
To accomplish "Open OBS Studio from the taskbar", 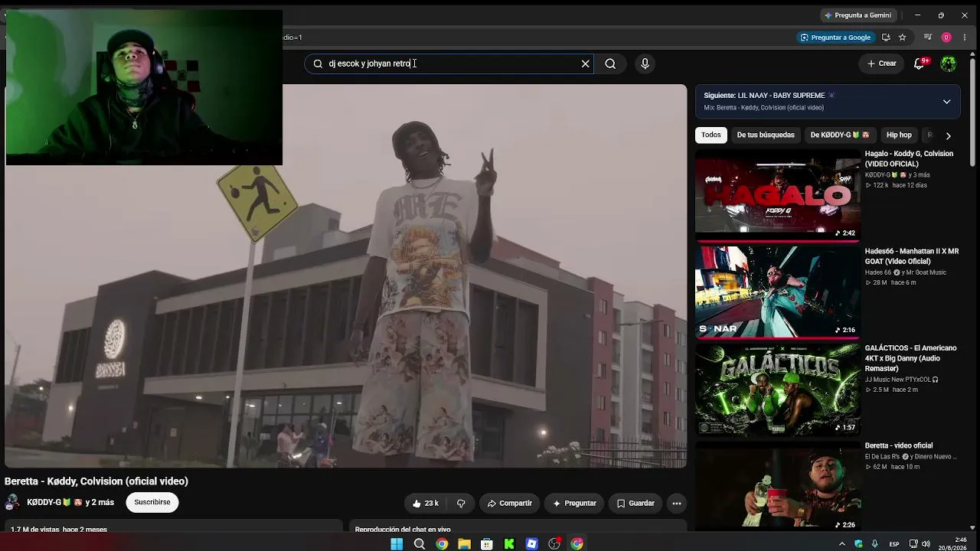I will (554, 544).
